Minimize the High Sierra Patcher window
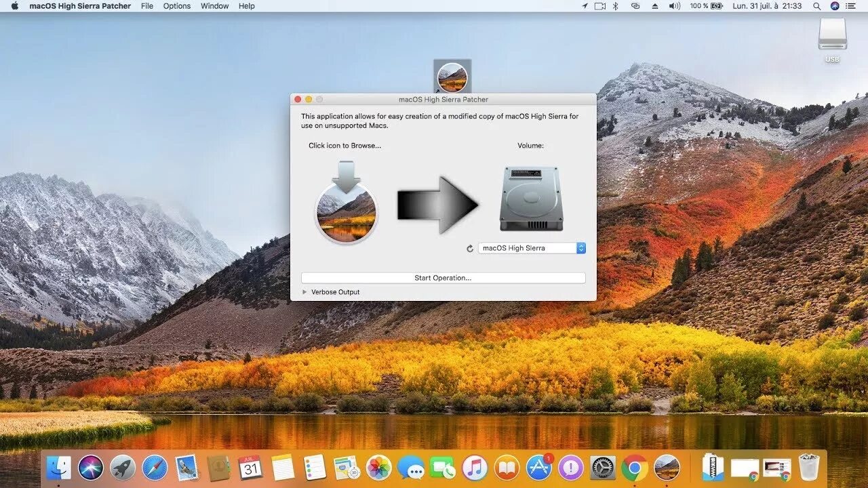The width and height of the screenshot is (868, 488). [309, 99]
